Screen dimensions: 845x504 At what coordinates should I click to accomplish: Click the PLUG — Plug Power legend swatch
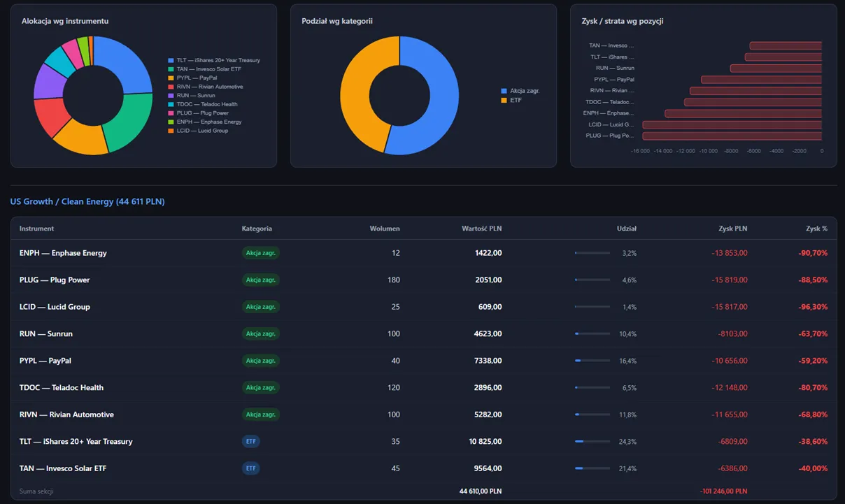pyautogui.click(x=171, y=113)
